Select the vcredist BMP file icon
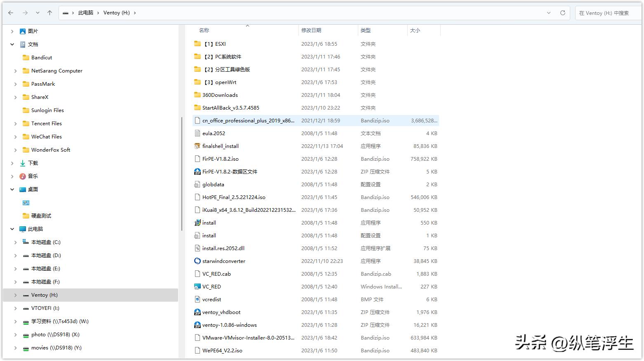644x361 pixels. pyautogui.click(x=197, y=299)
